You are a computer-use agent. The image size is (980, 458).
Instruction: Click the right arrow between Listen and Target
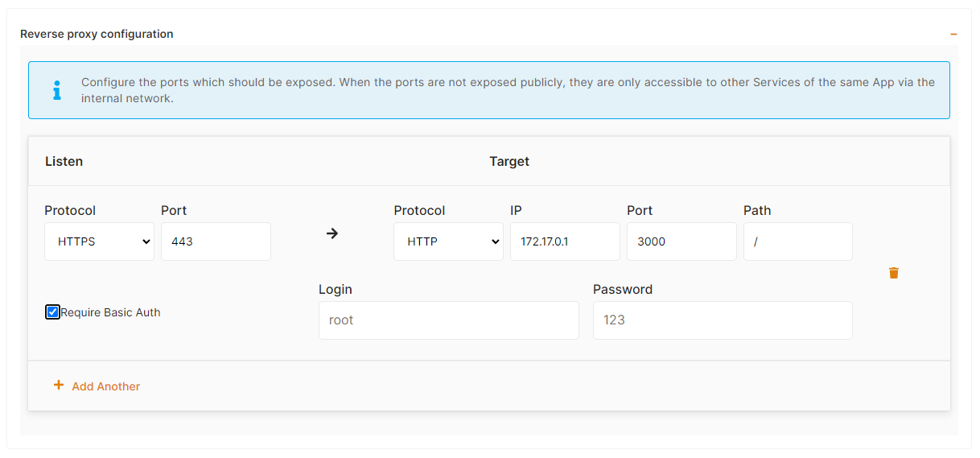332,233
